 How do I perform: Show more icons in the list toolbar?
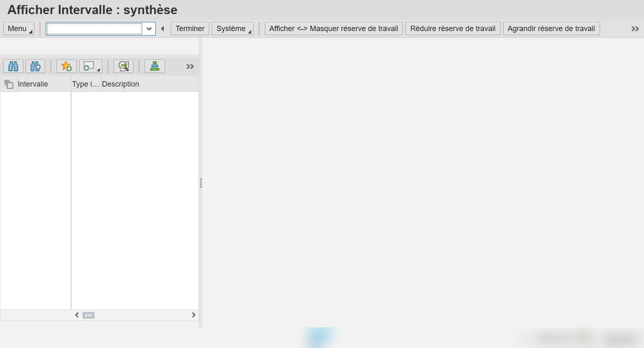pyautogui.click(x=190, y=67)
